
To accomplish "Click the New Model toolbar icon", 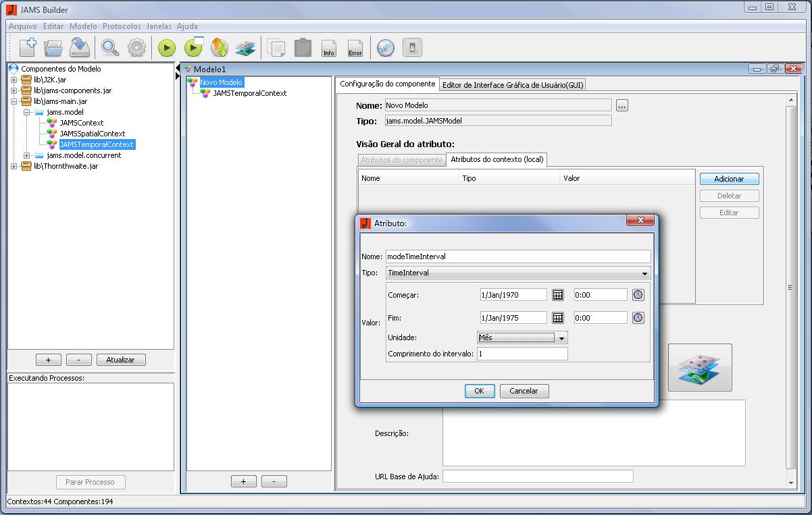I will [x=28, y=47].
